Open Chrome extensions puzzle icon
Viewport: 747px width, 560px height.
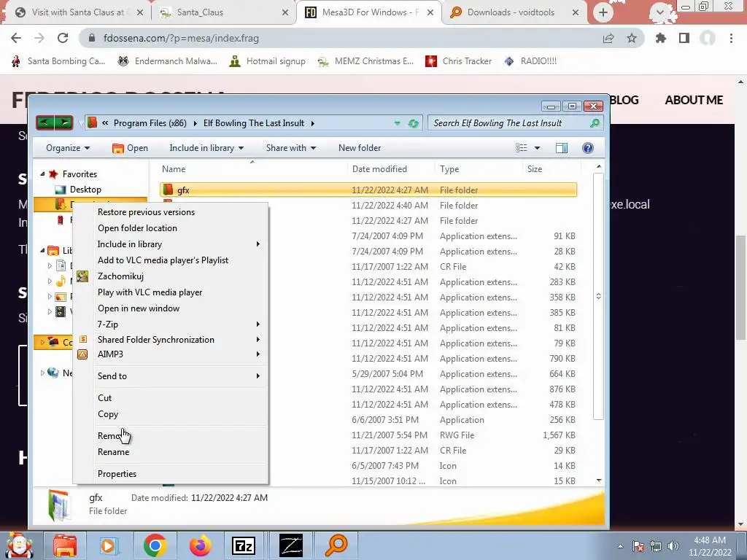point(661,38)
